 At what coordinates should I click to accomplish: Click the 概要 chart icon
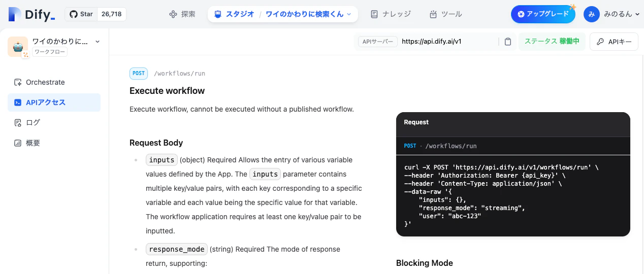point(18,143)
